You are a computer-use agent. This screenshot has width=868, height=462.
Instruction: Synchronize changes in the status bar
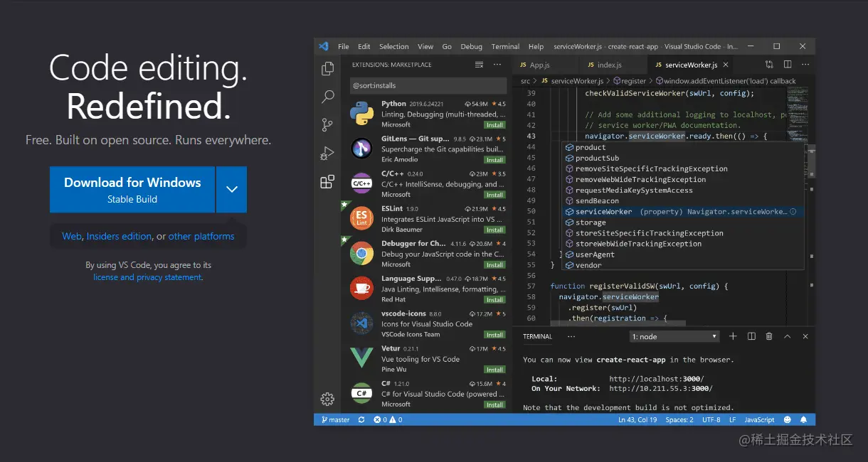pos(361,420)
